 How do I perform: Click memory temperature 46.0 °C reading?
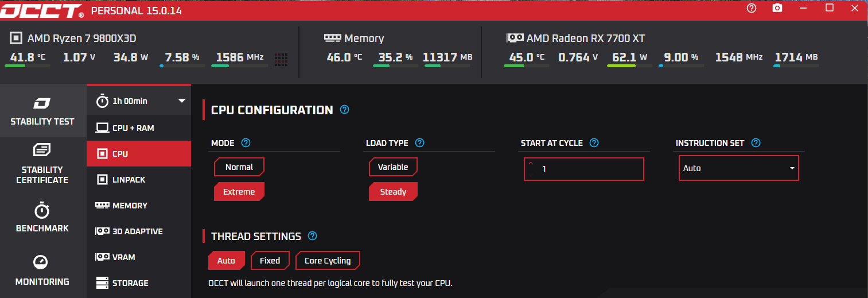coord(344,57)
